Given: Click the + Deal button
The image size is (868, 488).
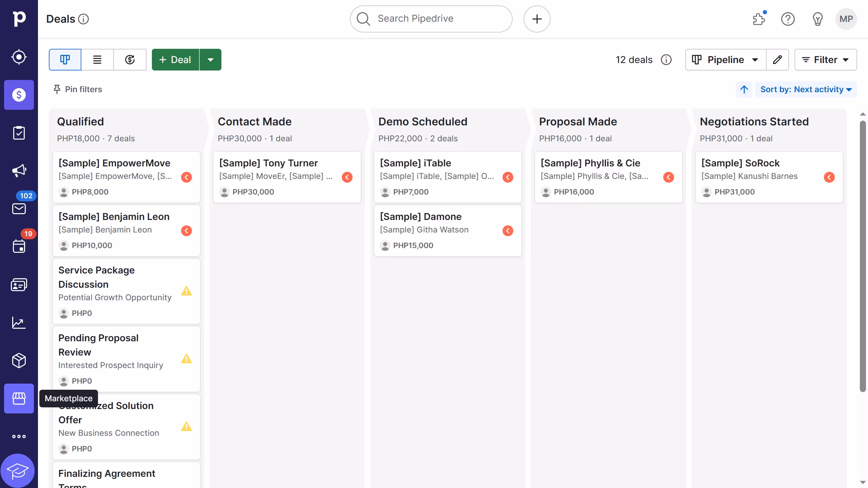Looking at the screenshot, I should tap(175, 60).
